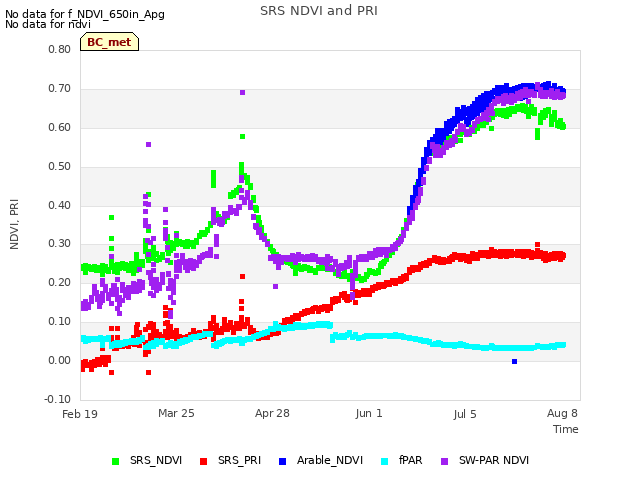Click the red outlier point near 0.22
The width and height of the screenshot is (640, 480).
pyautogui.click(x=242, y=277)
